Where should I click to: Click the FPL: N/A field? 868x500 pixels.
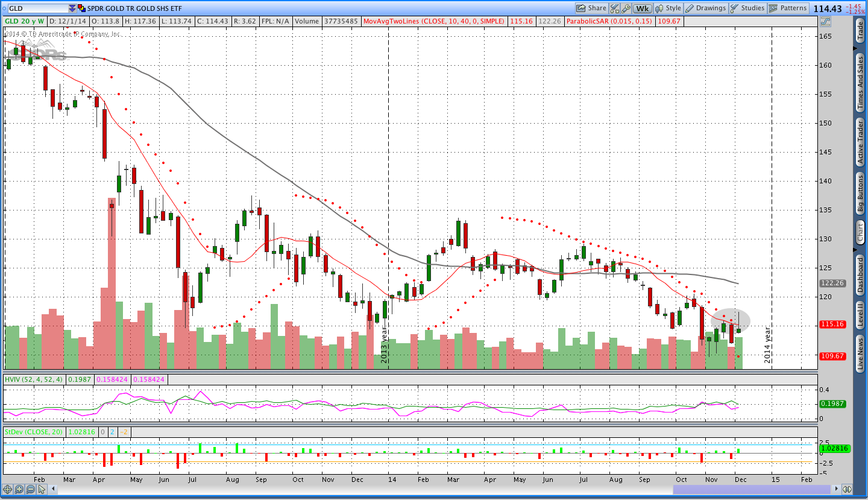point(275,21)
